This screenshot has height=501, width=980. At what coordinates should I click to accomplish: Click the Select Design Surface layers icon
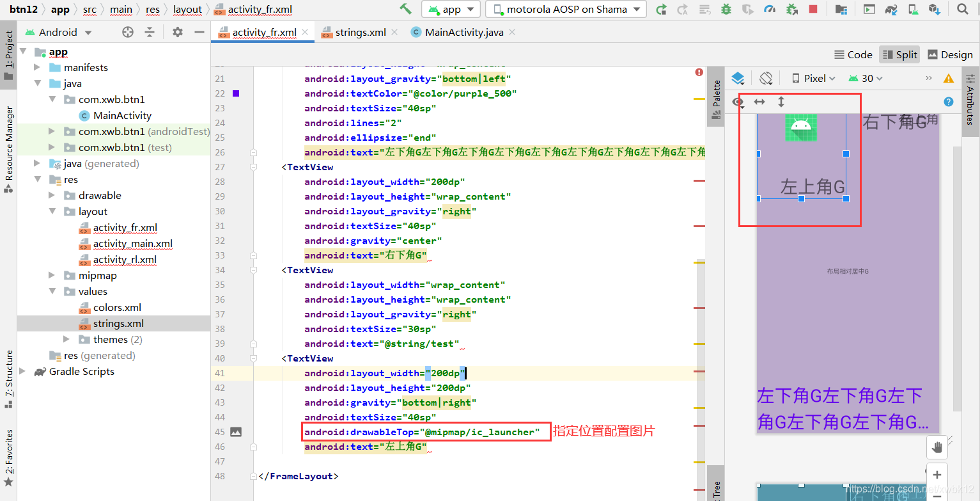click(x=738, y=78)
